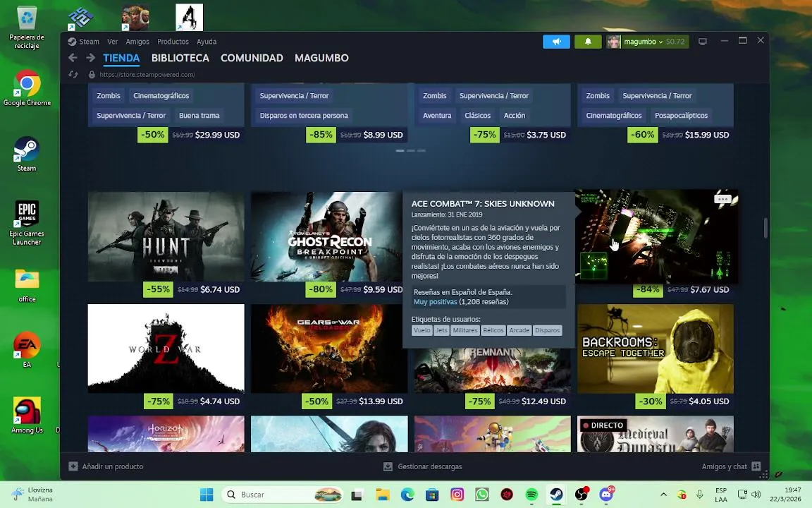Image resolution: width=812 pixels, height=508 pixels.
Task: Open the Backrooms Escape Together thumbnail
Action: click(x=656, y=349)
